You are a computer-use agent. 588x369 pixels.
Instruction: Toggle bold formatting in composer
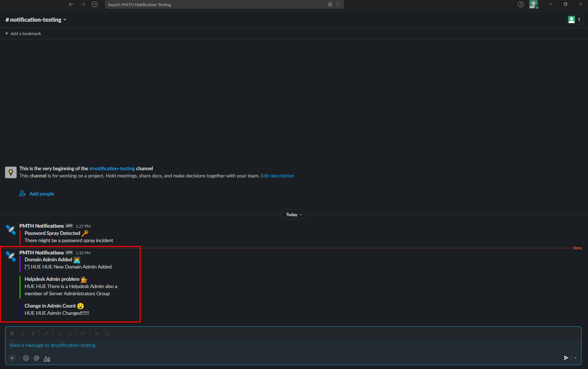(x=12, y=333)
